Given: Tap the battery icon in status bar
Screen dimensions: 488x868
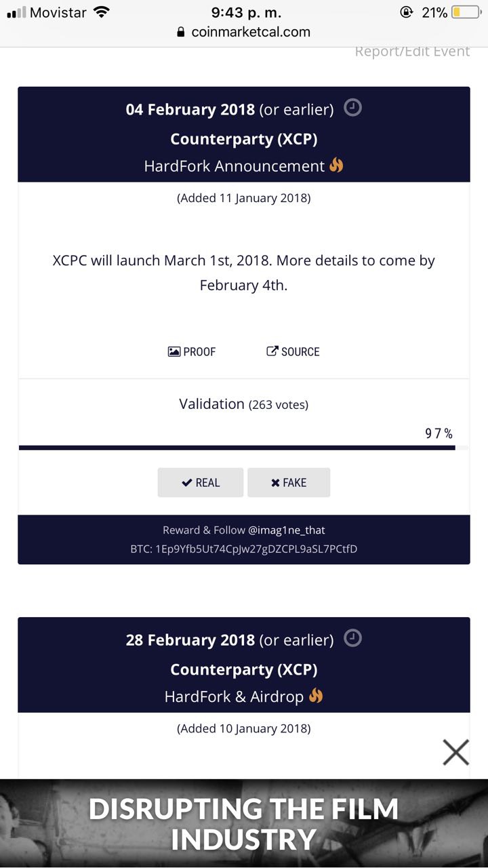Looking at the screenshot, I should [466, 12].
